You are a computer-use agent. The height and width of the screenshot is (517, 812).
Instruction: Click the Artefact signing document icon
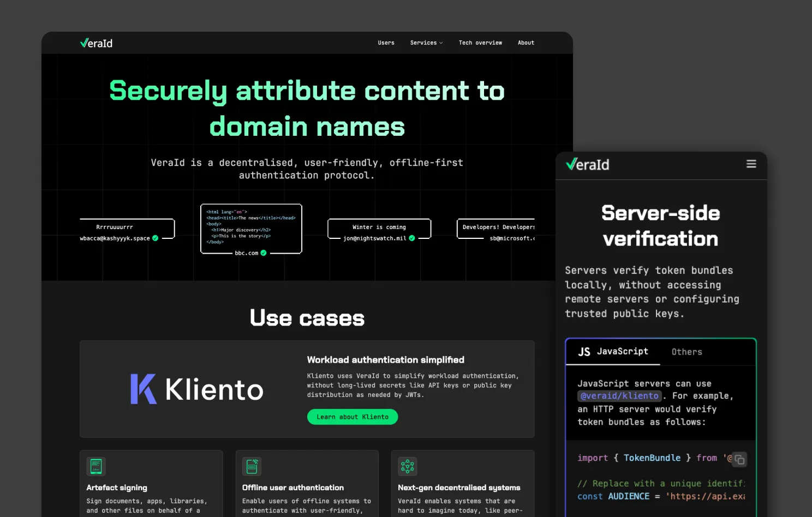coord(96,466)
